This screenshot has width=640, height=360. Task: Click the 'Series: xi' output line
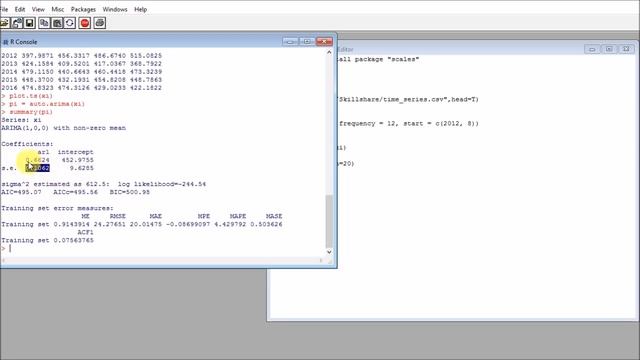21,120
